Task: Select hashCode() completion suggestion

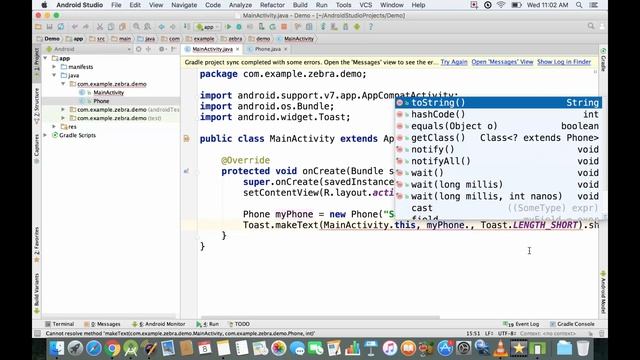Action: point(498,114)
